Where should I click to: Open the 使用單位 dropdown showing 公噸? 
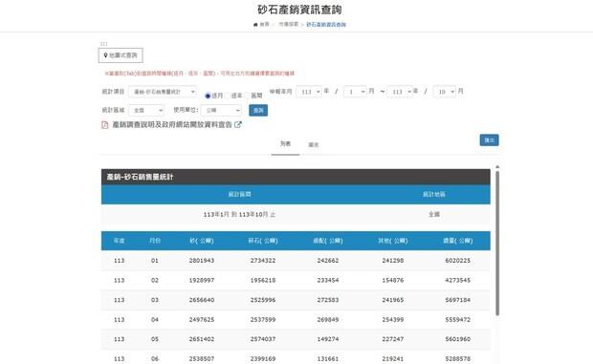pyautogui.click(x=221, y=110)
